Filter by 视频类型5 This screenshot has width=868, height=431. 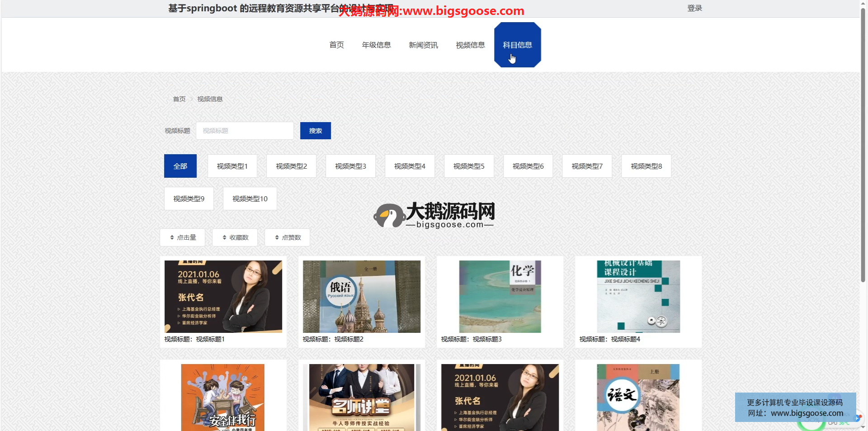(x=468, y=166)
